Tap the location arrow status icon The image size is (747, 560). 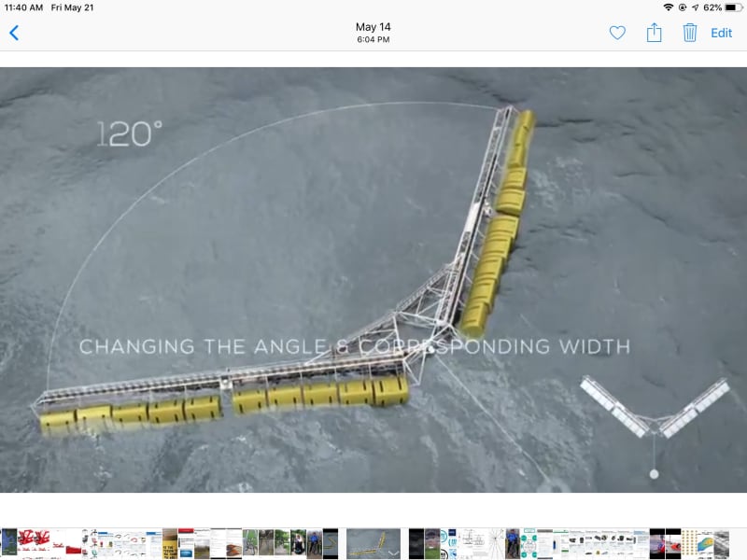coord(695,7)
